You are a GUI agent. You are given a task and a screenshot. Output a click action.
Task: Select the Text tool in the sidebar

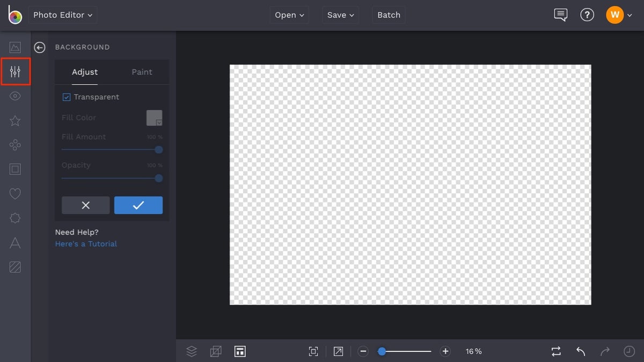click(x=15, y=242)
